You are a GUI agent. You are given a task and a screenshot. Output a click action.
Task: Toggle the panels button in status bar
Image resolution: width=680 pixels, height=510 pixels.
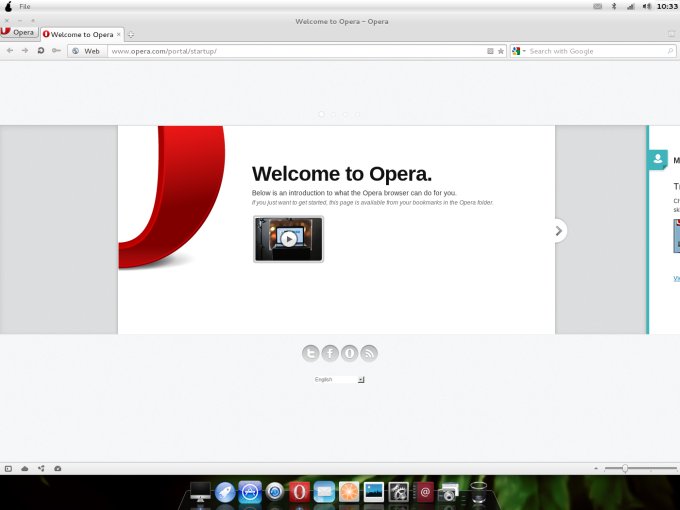pyautogui.click(x=8, y=468)
